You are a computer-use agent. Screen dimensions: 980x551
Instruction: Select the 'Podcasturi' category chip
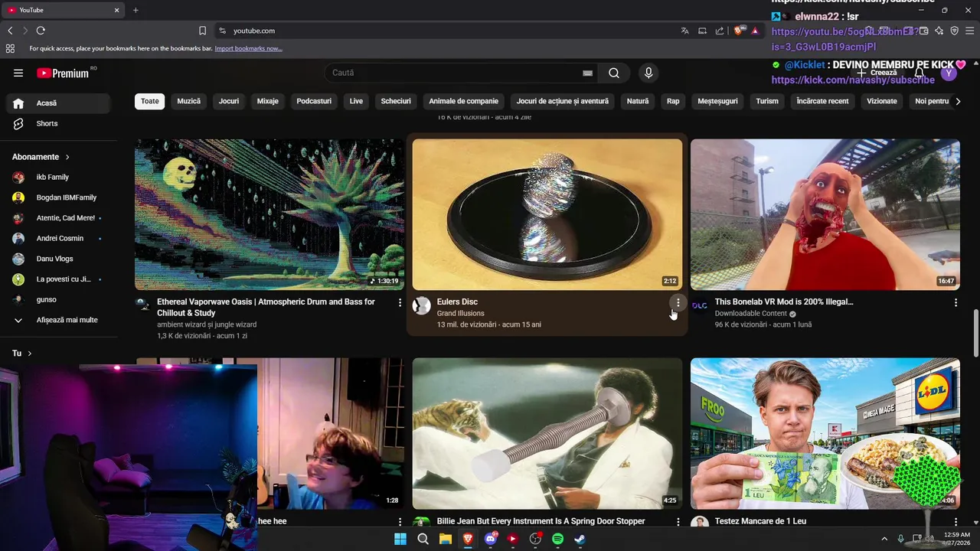coord(314,101)
